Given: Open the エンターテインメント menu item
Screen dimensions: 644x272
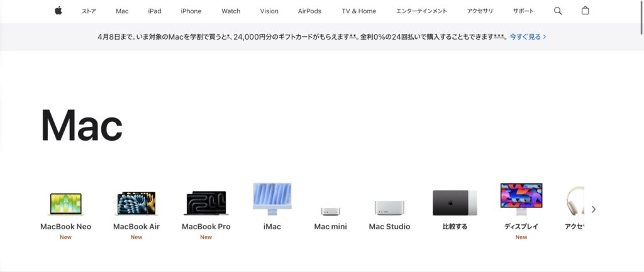Looking at the screenshot, I should point(421,11).
